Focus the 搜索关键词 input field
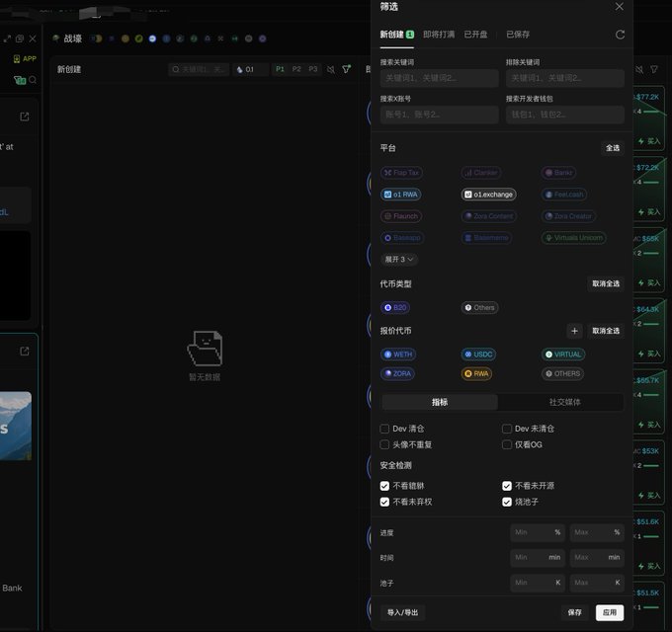The height and width of the screenshot is (632, 672). [440, 78]
